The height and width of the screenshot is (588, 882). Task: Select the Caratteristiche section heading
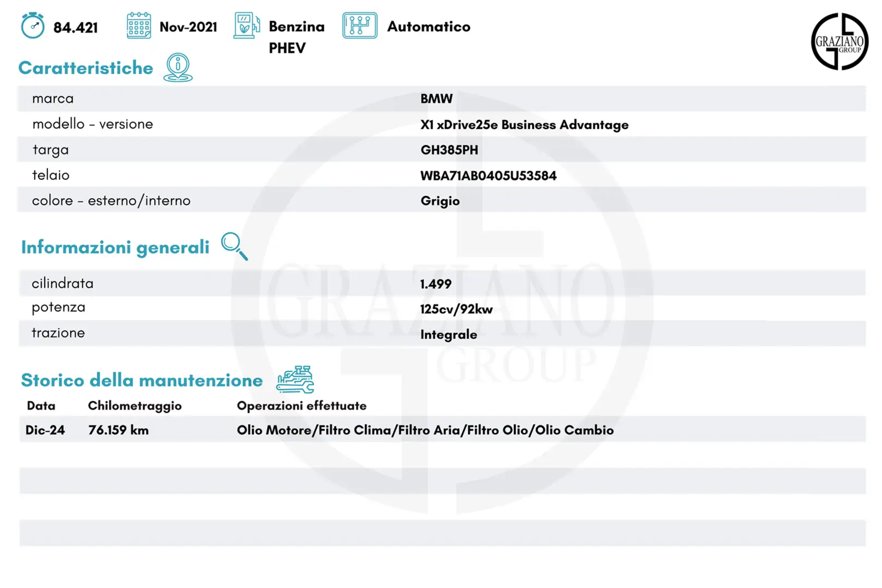pyautogui.click(x=85, y=68)
